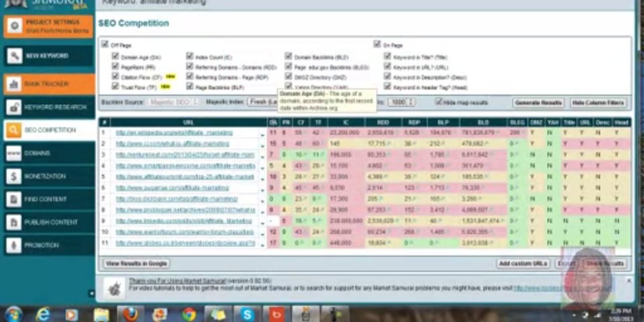Open the Domains www icon
The image size is (644, 322).
click(14, 153)
